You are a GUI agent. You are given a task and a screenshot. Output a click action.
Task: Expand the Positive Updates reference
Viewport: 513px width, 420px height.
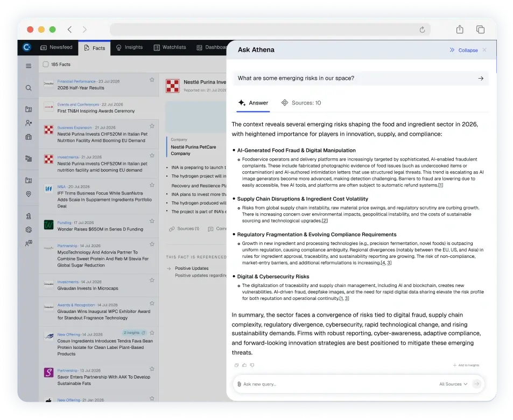(x=169, y=269)
